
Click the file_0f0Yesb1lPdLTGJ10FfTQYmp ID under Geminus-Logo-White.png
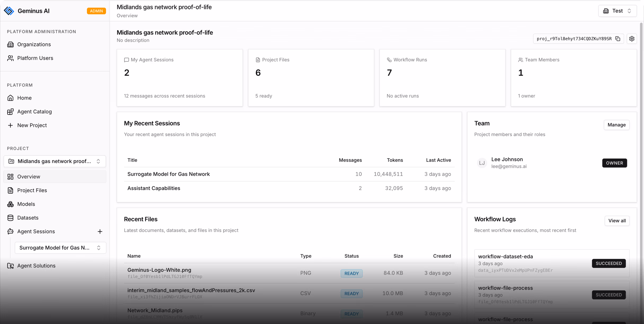[165, 277]
